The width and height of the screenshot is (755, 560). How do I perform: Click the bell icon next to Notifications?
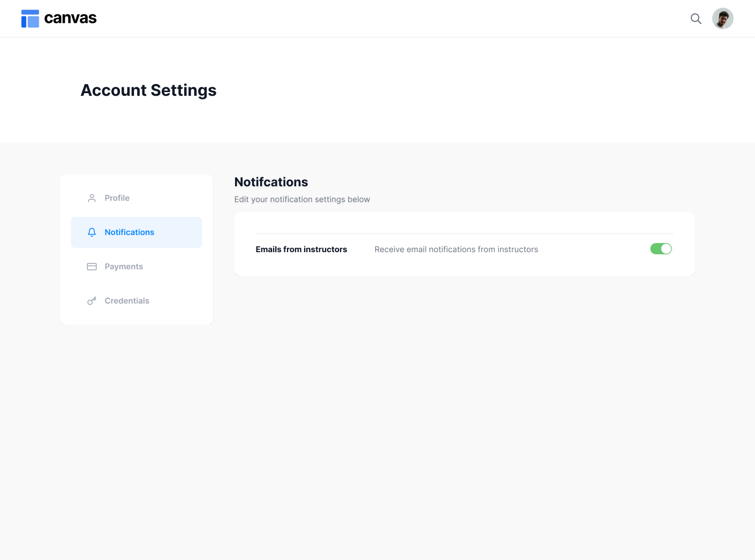coord(92,232)
